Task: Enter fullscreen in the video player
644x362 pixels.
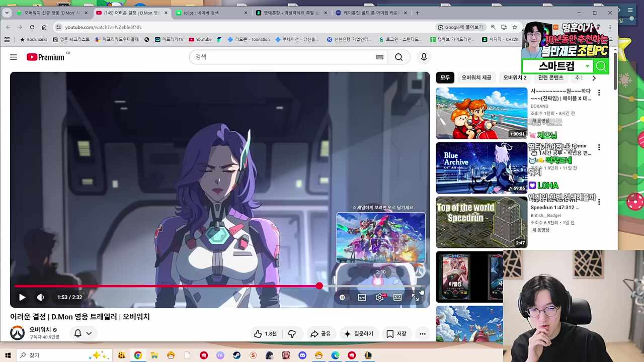Action: (415, 297)
